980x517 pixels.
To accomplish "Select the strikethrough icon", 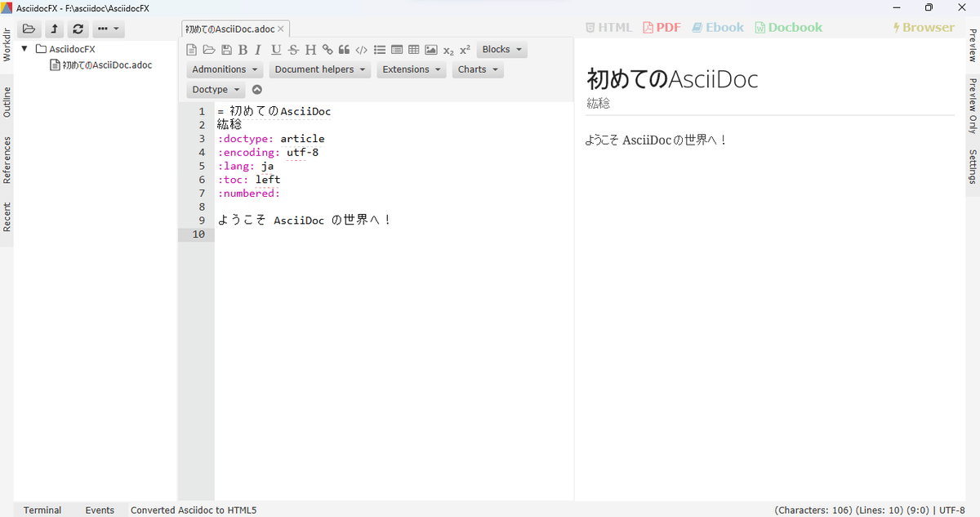I will (x=292, y=49).
